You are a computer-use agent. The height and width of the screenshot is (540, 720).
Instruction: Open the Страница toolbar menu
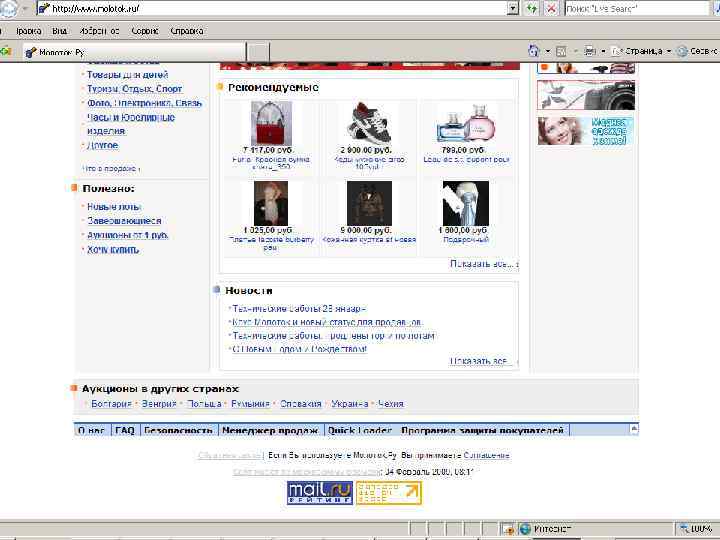pyautogui.click(x=642, y=51)
